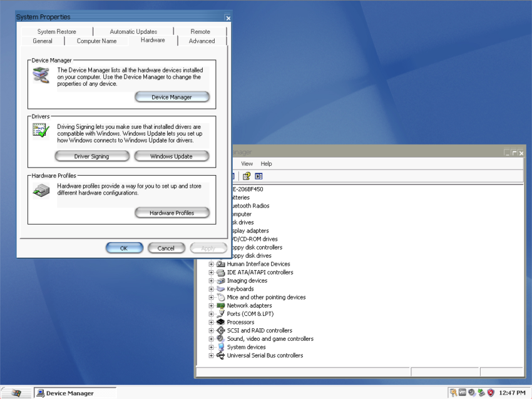Click the Safely Remove Hardware tray icon
Screen dimensions: 532x399
(x=481, y=393)
